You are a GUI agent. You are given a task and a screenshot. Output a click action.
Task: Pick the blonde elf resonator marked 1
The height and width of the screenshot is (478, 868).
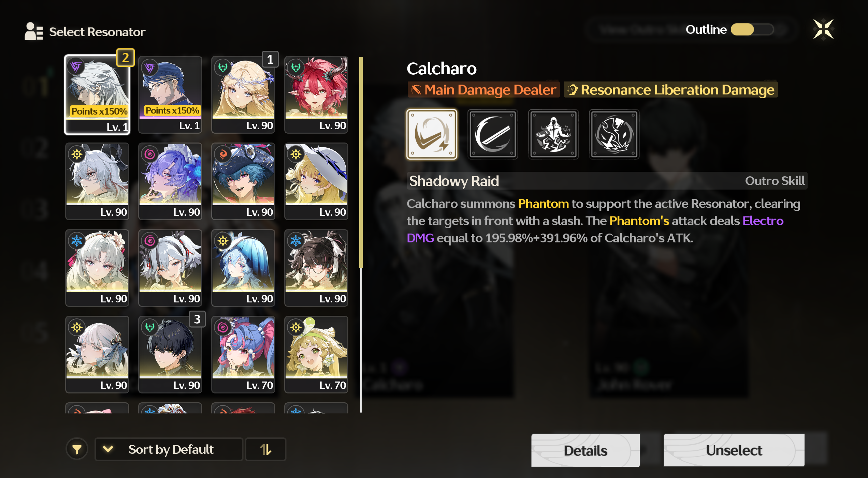pyautogui.click(x=243, y=95)
